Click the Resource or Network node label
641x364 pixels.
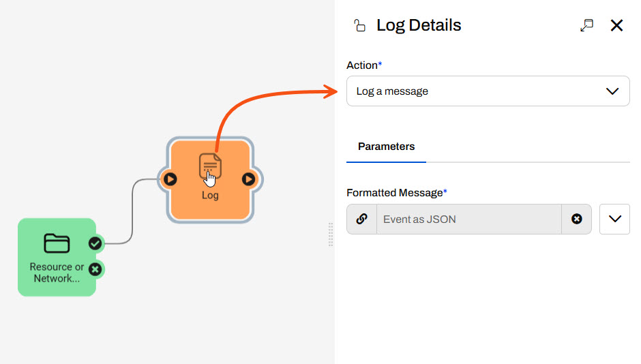point(57,273)
